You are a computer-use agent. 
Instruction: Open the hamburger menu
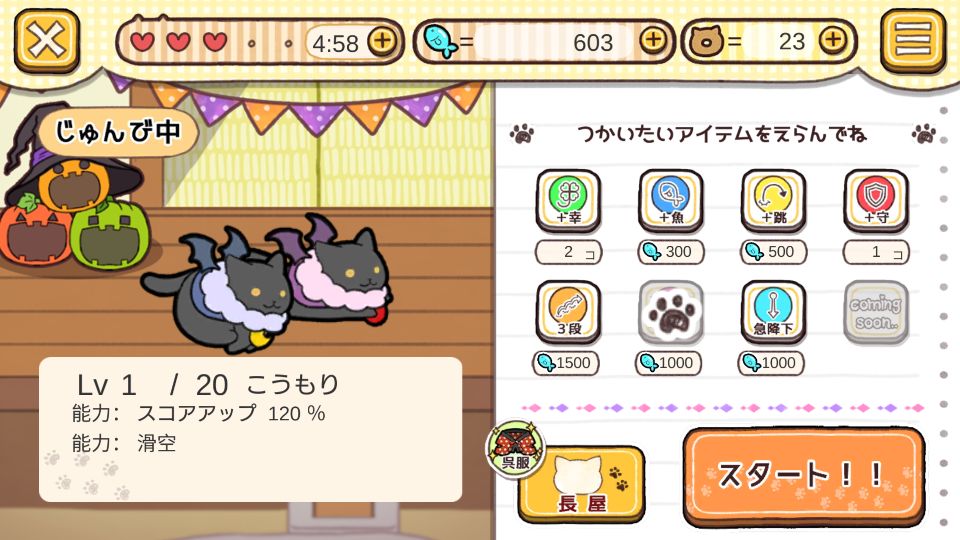913,40
